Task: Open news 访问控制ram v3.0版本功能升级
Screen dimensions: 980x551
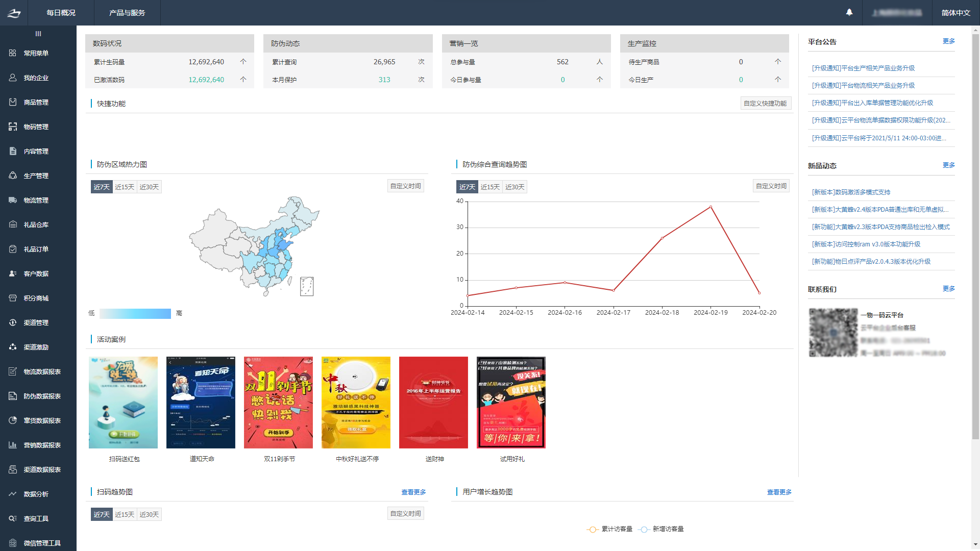Action: pyautogui.click(x=866, y=244)
